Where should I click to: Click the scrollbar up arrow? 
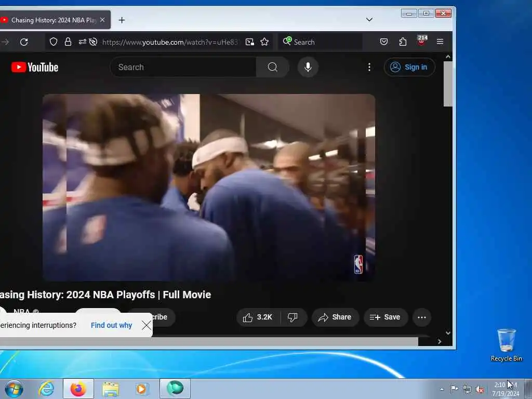click(448, 57)
